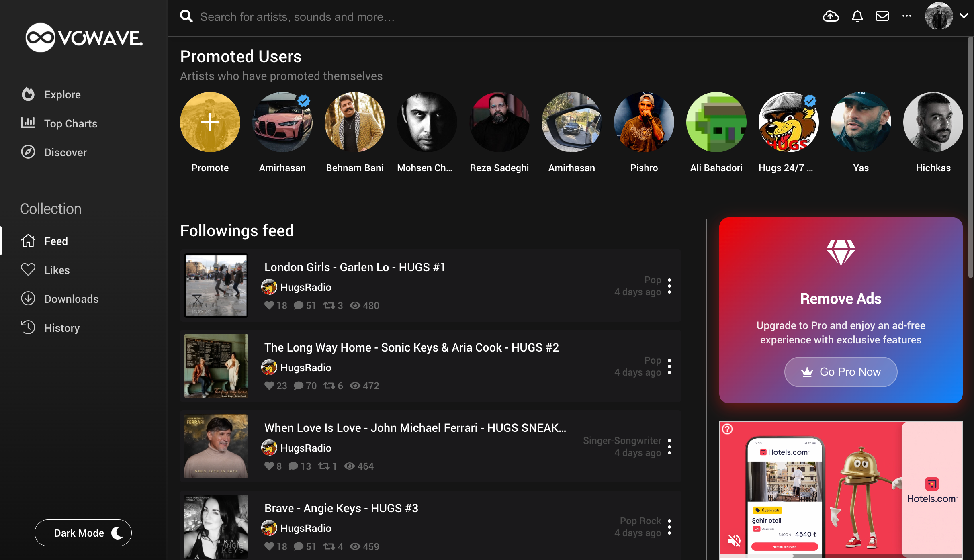The image size is (974, 560).
Task: Select the Explore flame icon
Action: (28, 94)
